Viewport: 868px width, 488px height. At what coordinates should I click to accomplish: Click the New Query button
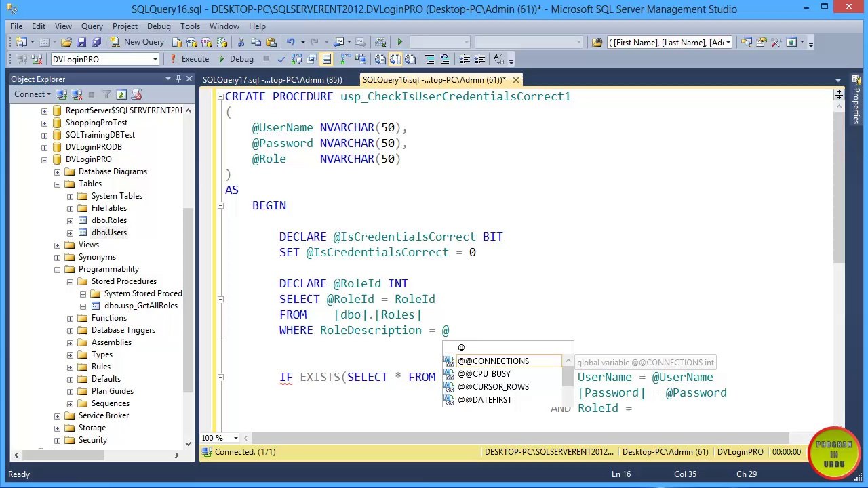tap(136, 42)
